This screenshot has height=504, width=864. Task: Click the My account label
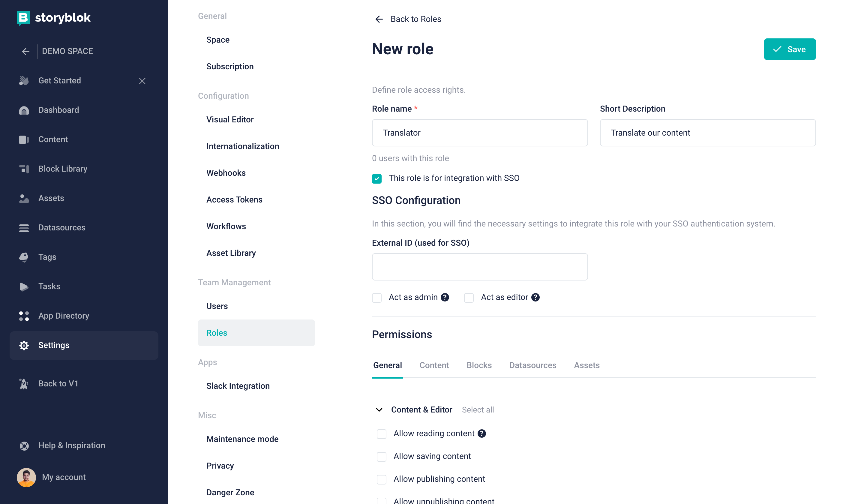(x=64, y=477)
